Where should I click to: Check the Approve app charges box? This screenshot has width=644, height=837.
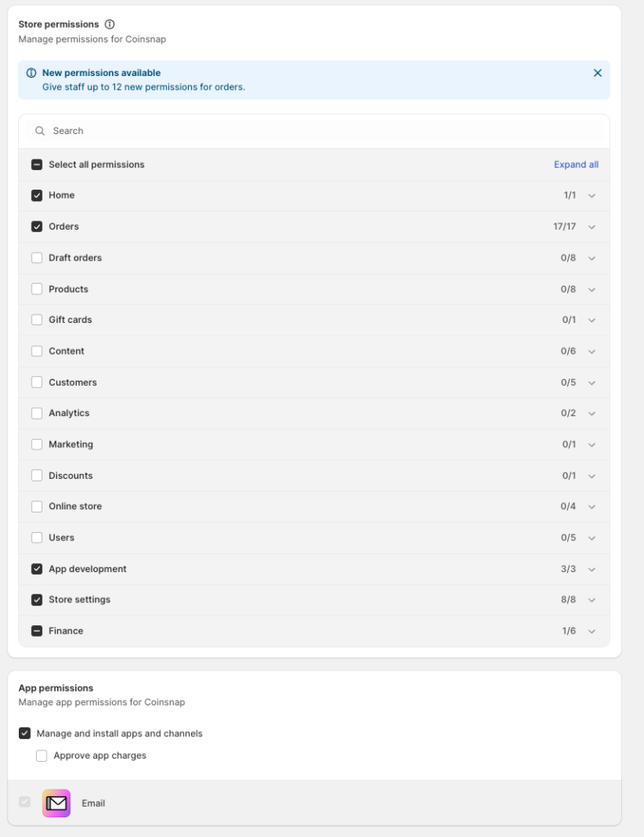[x=42, y=756]
